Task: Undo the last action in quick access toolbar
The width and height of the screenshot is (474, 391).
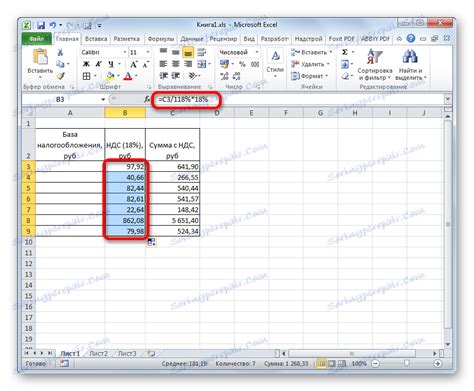Action: tap(53, 25)
